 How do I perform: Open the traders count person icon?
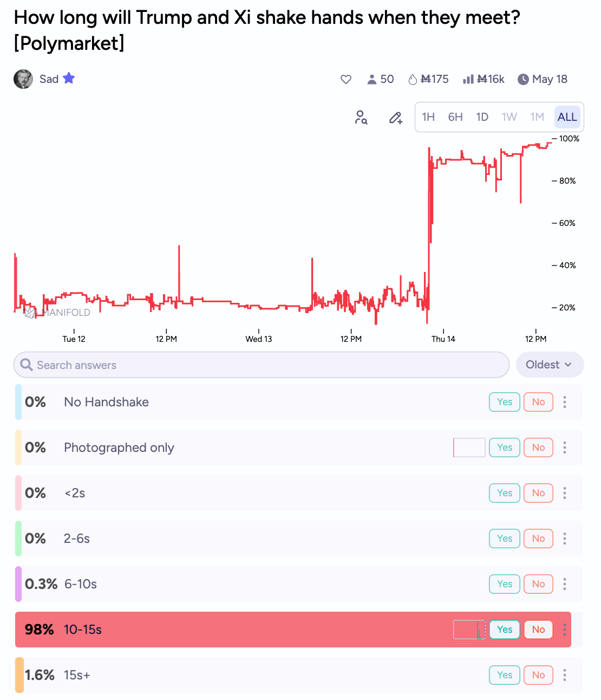pyautogui.click(x=372, y=80)
